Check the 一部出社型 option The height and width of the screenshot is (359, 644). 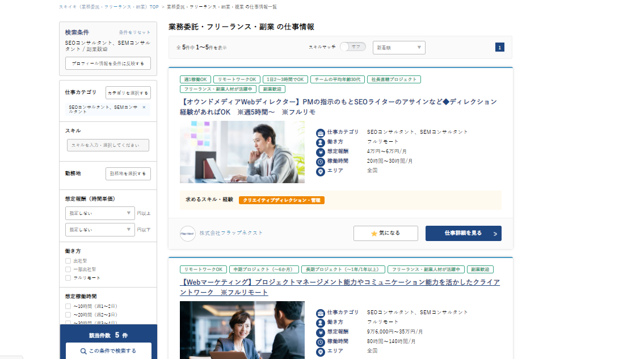pos(68,269)
